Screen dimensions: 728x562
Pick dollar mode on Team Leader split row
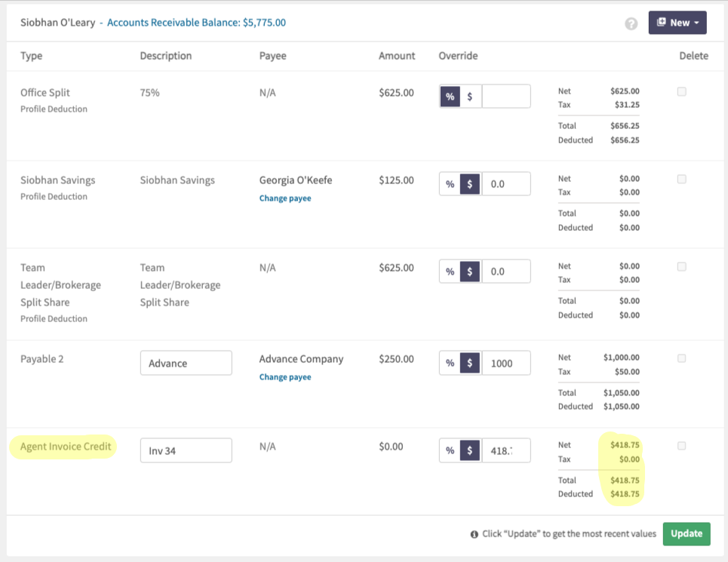[x=470, y=272]
